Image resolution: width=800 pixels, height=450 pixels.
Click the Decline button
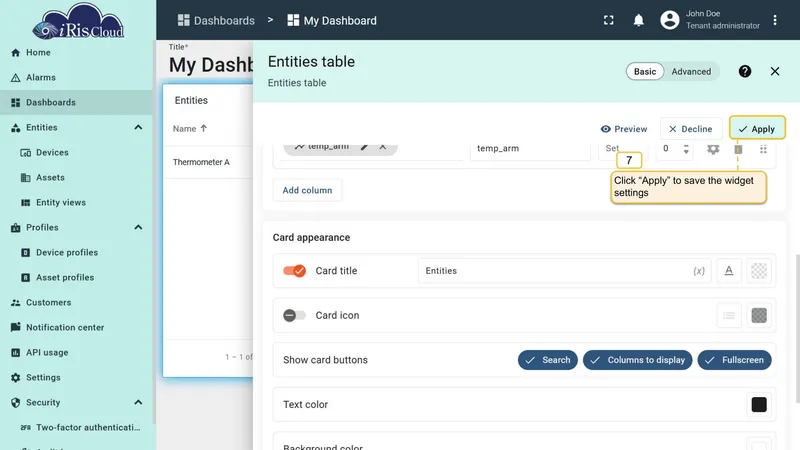(691, 129)
